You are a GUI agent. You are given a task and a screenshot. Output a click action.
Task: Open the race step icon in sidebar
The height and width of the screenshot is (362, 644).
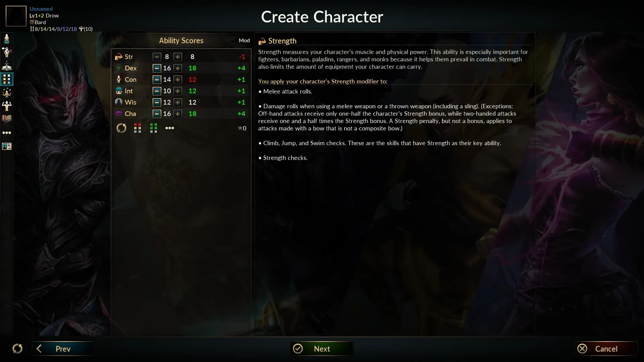[x=7, y=39]
